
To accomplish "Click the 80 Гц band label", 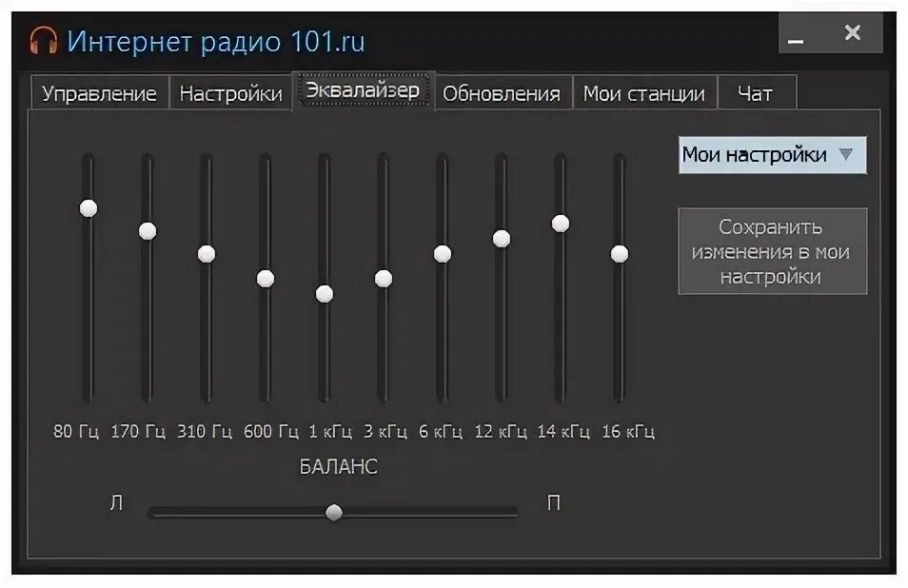I will pyautogui.click(x=76, y=431).
